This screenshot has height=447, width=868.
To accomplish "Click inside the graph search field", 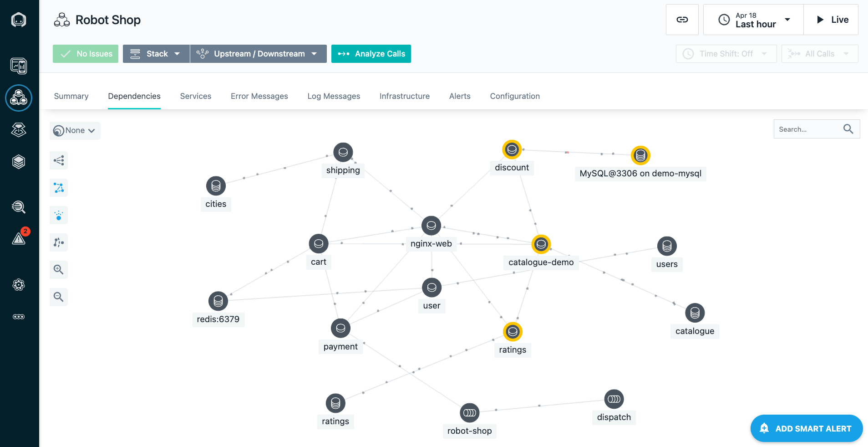I will tap(810, 129).
